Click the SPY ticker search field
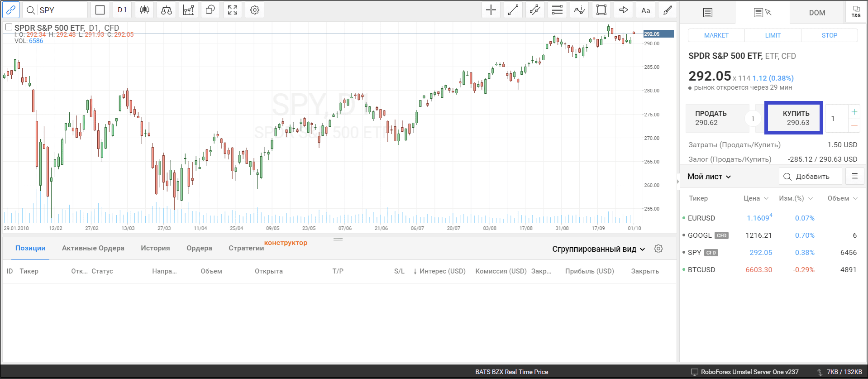 pos(55,10)
